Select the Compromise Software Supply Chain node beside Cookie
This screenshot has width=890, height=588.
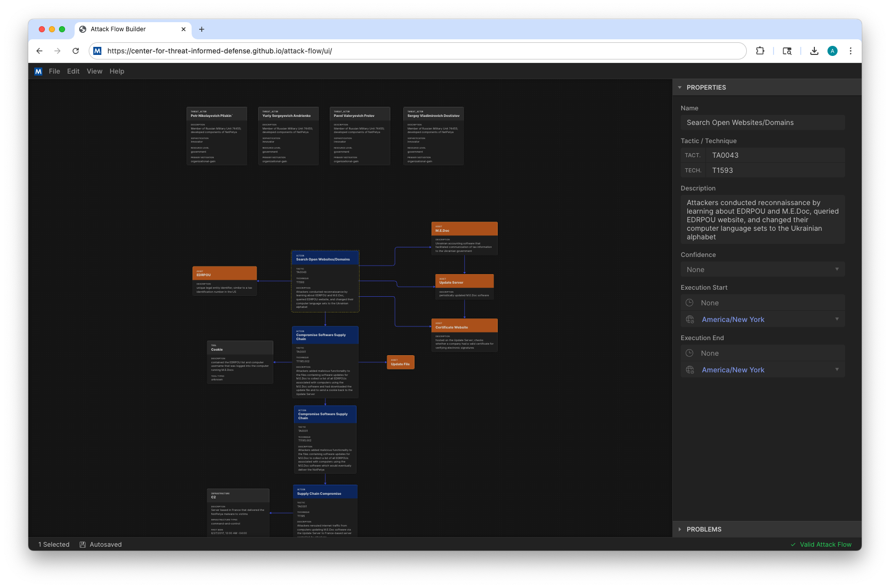pyautogui.click(x=325, y=362)
